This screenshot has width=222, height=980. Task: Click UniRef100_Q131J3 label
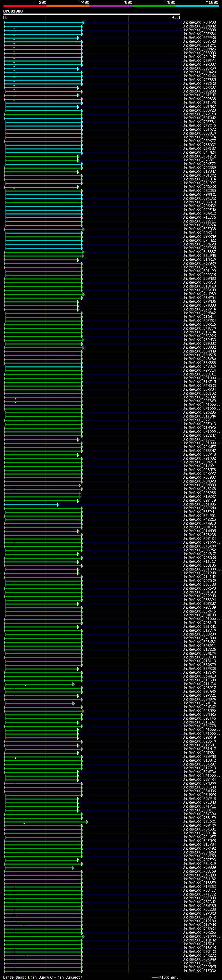click(199, 661)
